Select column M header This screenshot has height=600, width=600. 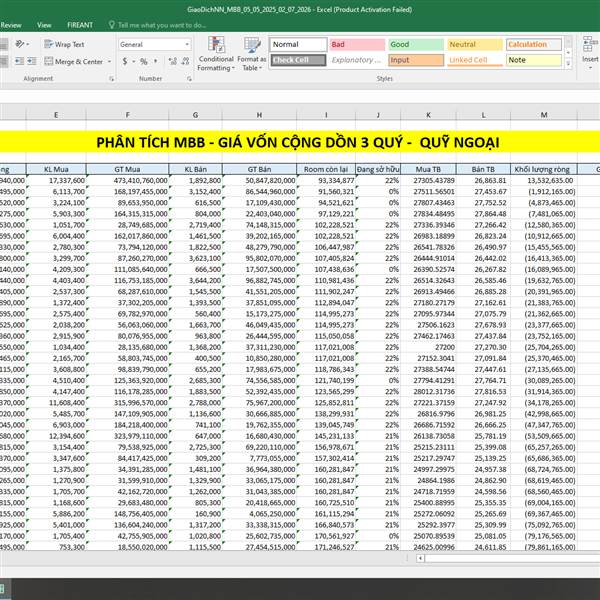544,115
